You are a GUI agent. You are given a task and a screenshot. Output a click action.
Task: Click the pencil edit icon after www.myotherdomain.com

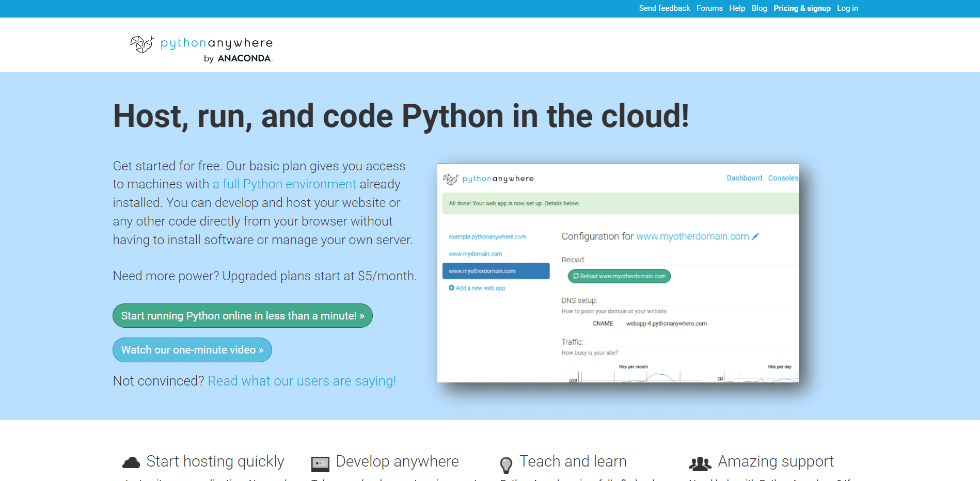(756, 236)
